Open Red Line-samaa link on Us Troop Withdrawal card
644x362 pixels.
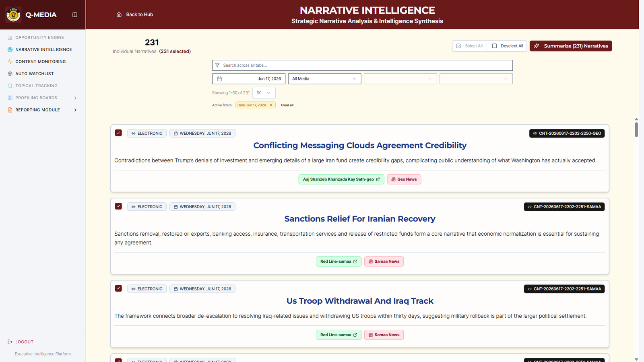pos(339,335)
